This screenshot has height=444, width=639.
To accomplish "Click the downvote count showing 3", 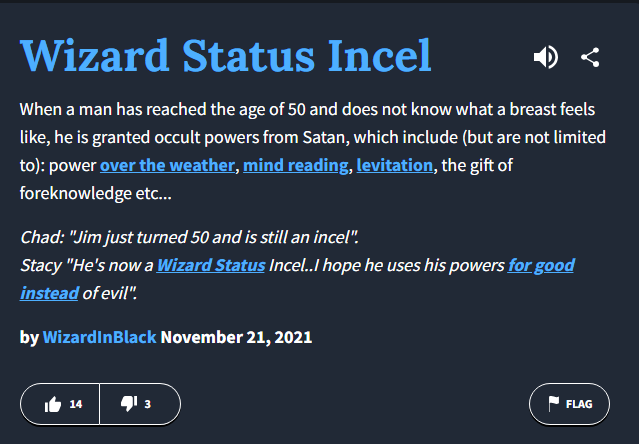I will pyautogui.click(x=148, y=404).
